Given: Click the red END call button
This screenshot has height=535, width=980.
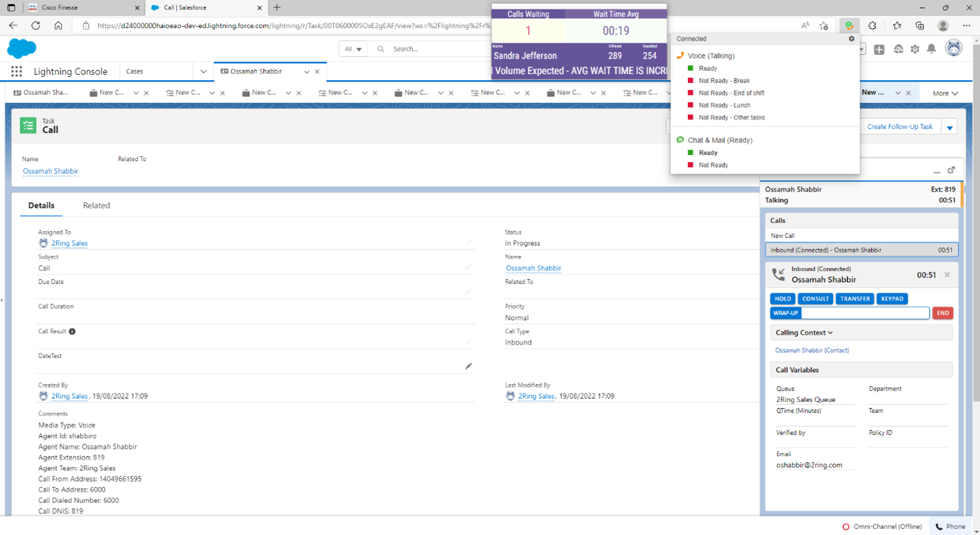Looking at the screenshot, I should click(x=943, y=313).
